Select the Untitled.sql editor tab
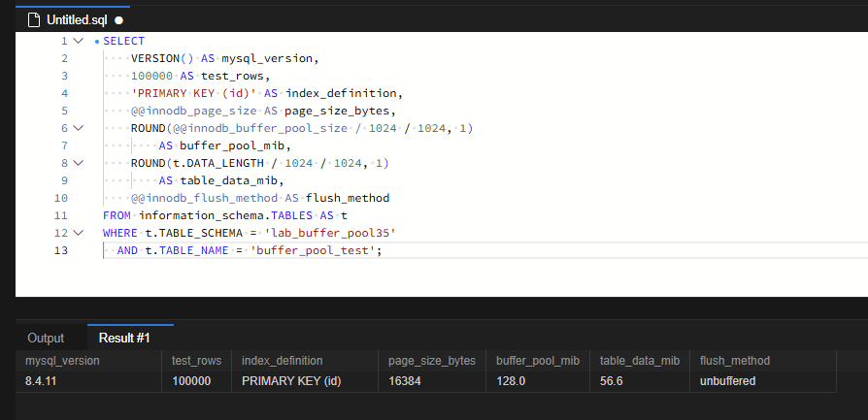The width and height of the screenshot is (868, 420). 73,19
